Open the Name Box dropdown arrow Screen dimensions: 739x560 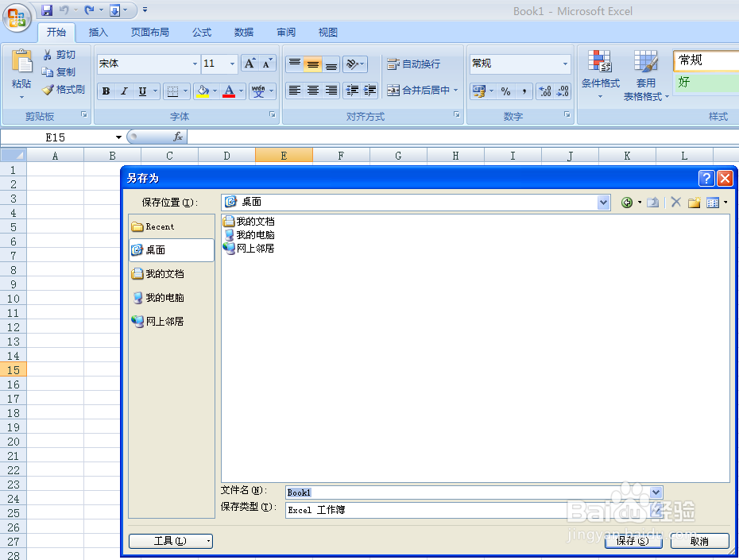coord(118,137)
